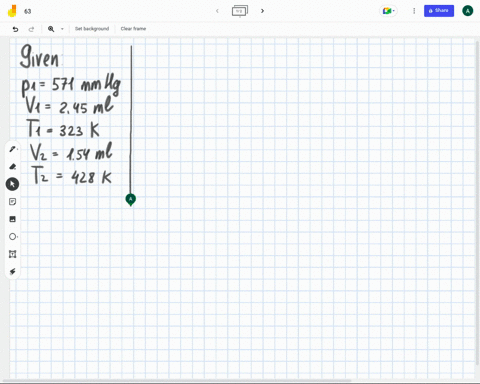Click the collaborator cursor marker A
Image resolution: width=480 pixels, height=384 pixels.
131,200
